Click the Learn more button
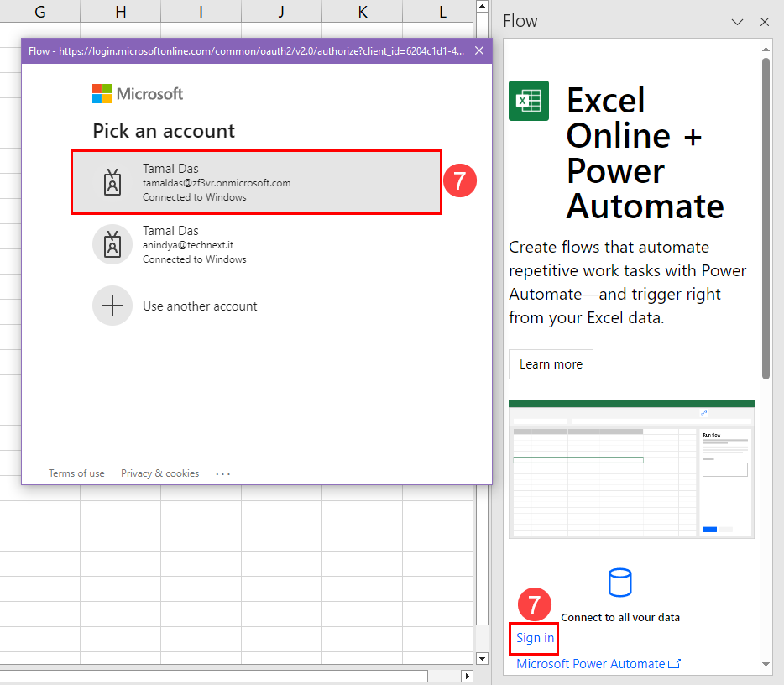 pyautogui.click(x=551, y=364)
